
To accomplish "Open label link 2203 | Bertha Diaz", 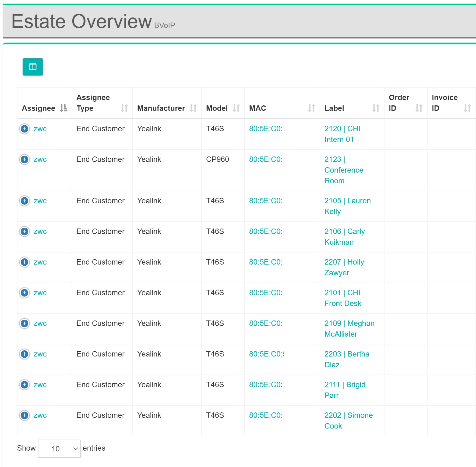I will pos(347,359).
